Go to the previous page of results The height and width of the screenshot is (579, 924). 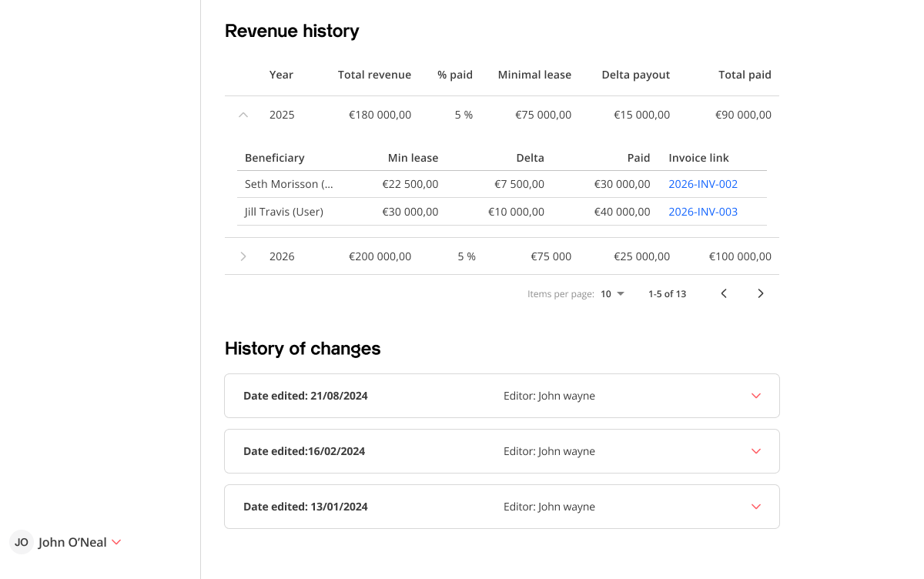(724, 293)
